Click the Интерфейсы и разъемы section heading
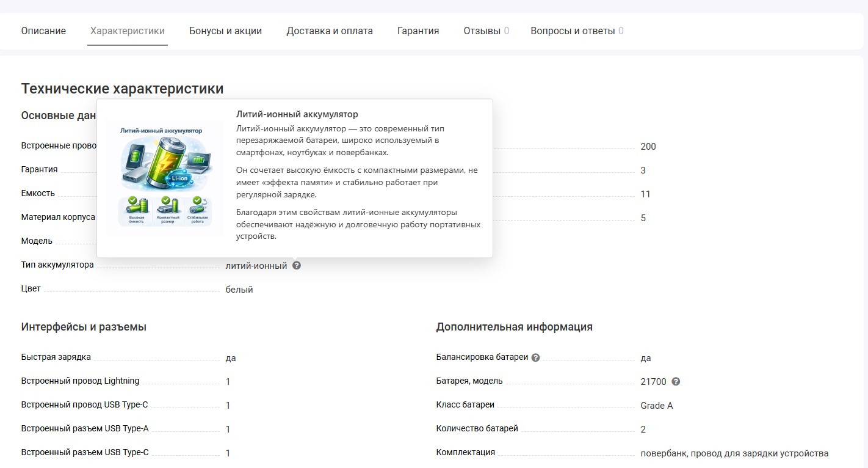868x468 pixels. coord(84,327)
